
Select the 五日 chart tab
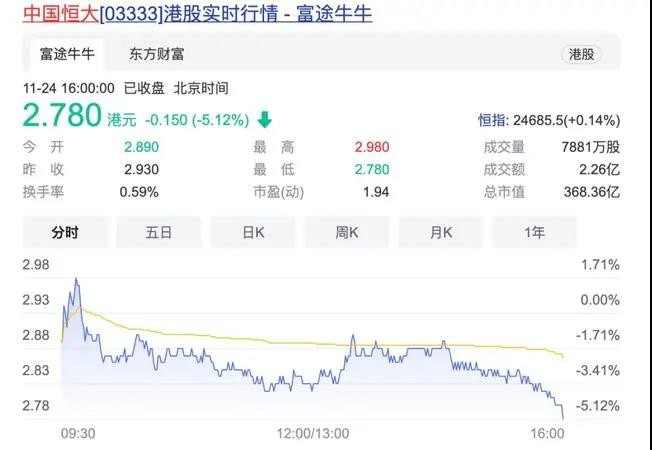point(159,232)
